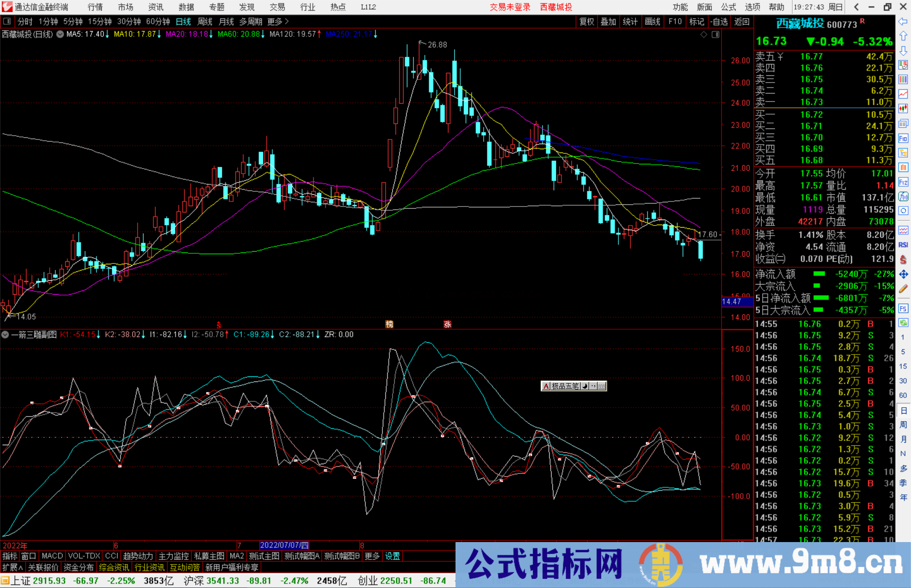Open the f(x) formula manager icon

pyautogui.click(x=903, y=196)
